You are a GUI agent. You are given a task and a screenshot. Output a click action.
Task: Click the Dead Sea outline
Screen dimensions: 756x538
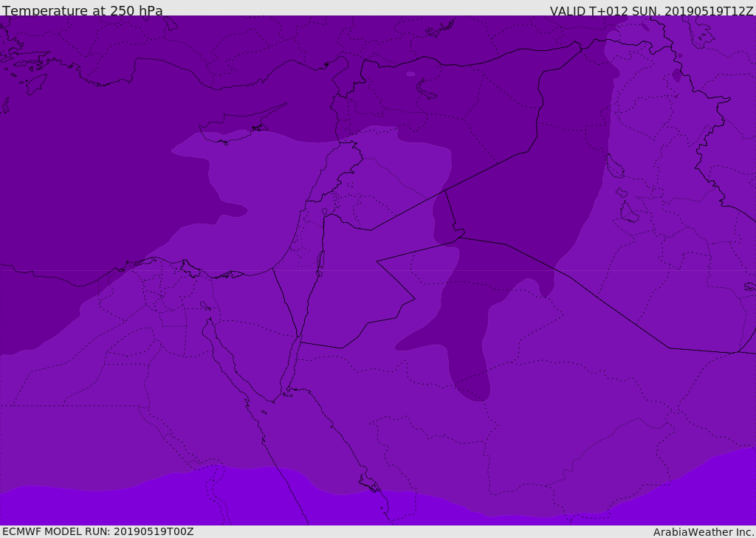pyautogui.click(x=320, y=261)
